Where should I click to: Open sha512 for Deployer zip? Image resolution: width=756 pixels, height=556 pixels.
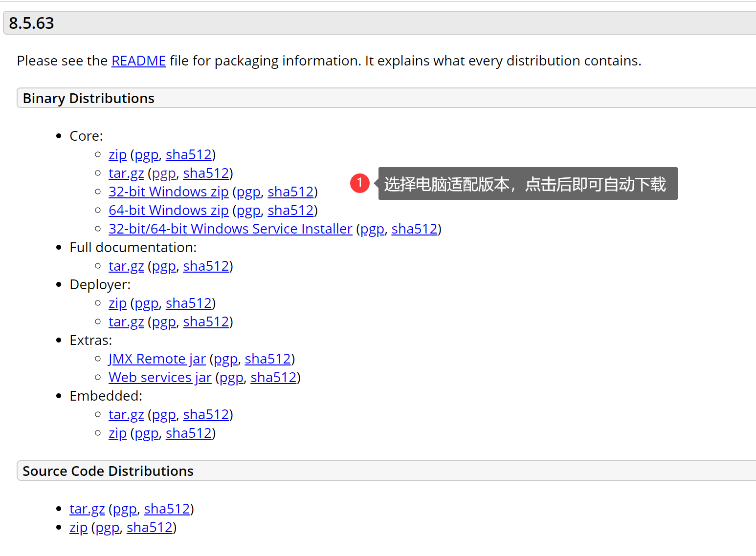pyautogui.click(x=189, y=303)
